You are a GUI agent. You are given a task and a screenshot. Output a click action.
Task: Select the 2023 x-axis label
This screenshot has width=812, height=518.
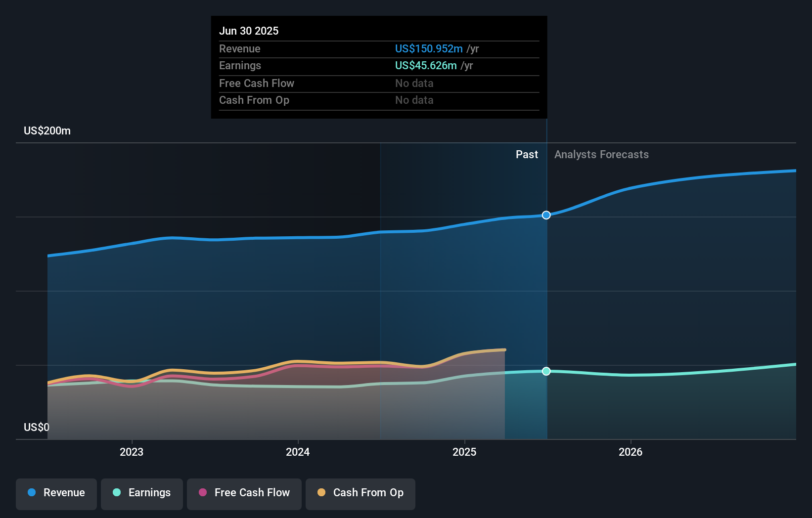click(132, 452)
